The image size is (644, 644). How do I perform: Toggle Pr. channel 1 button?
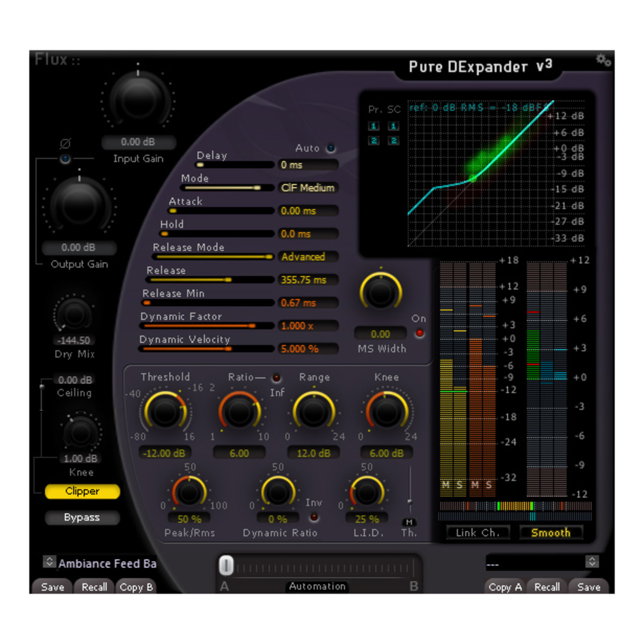[374, 126]
